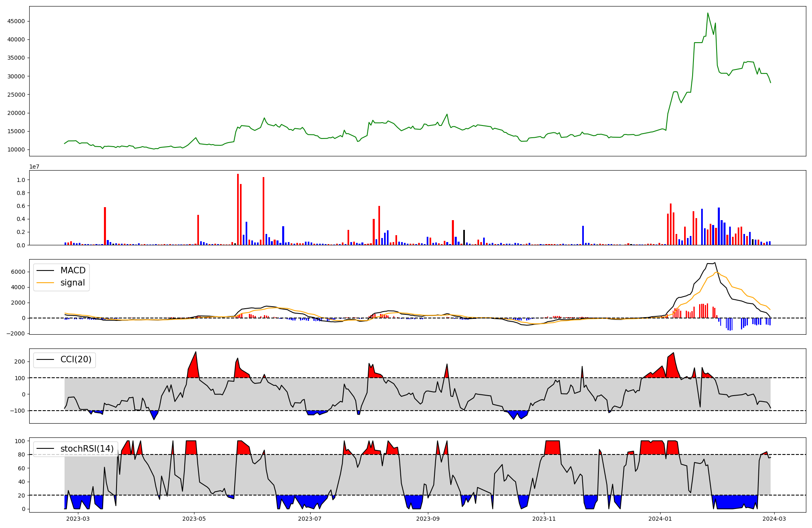Click the 200 tick on CCI axis

coord(20,361)
